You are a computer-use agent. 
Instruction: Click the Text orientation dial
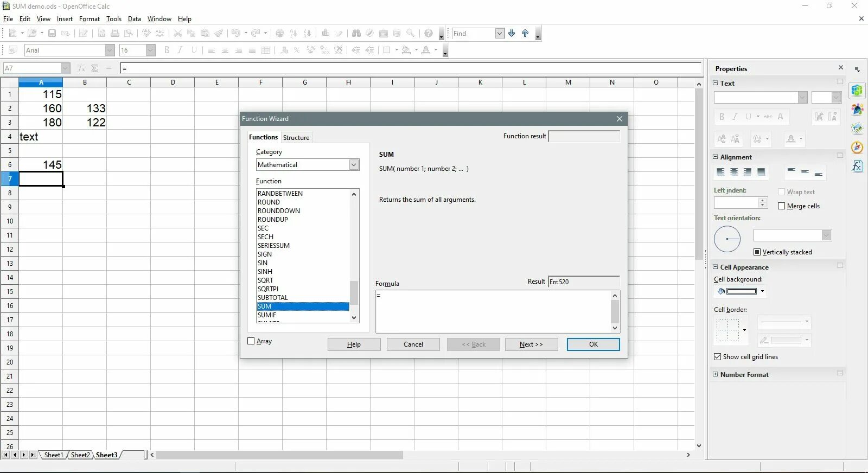coord(727,239)
